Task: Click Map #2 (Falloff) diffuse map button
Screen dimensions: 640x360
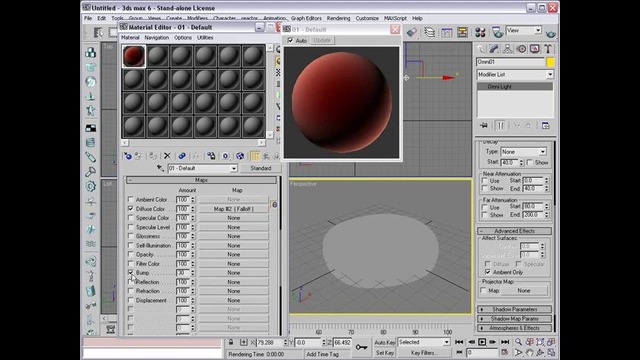Action: click(233, 209)
